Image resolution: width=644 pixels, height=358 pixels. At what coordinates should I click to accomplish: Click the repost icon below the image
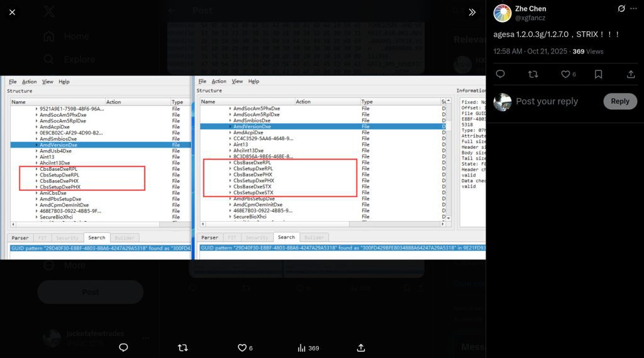(x=183, y=347)
